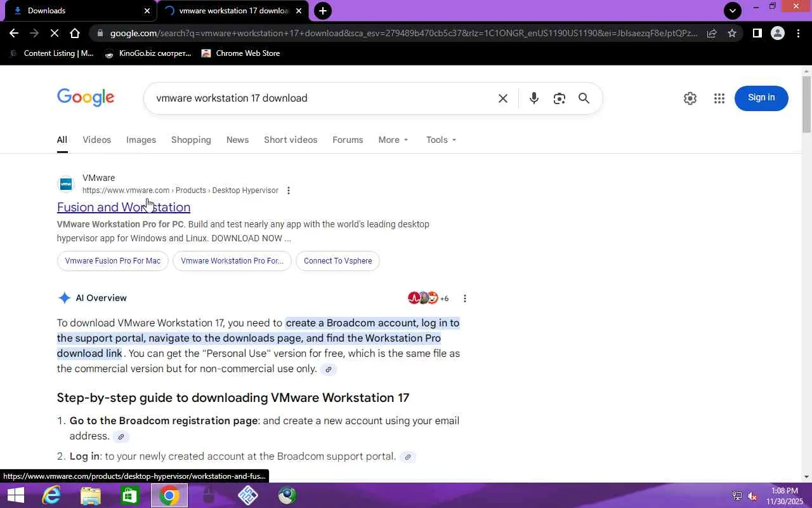Open AI Overview three-dot options
The width and height of the screenshot is (812, 508).
(465, 298)
